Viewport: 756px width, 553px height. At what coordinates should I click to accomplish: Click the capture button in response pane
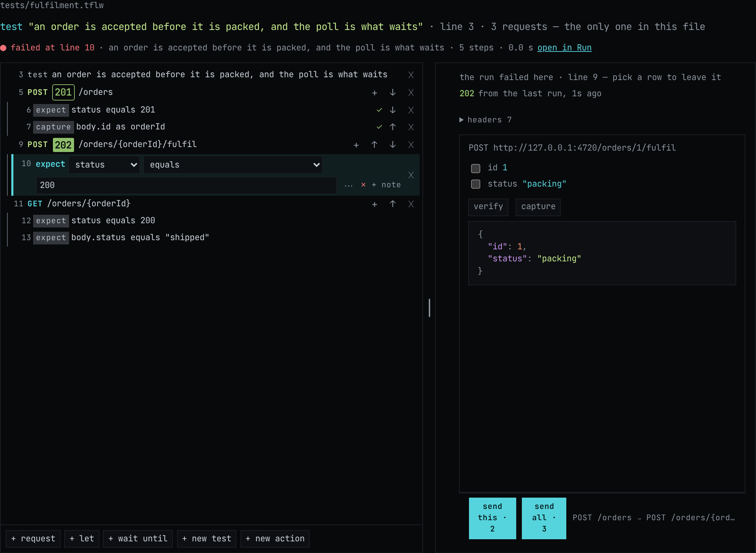point(538,207)
